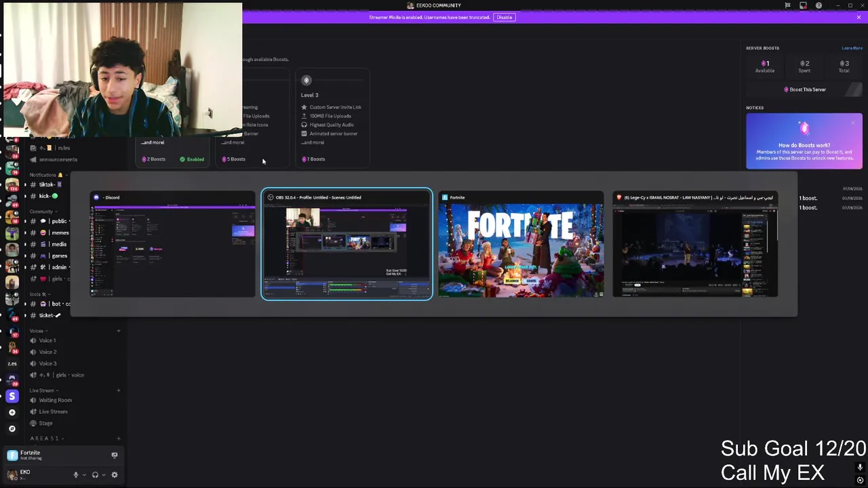Click the Spent boosts count
Screen dimensions: 868x488
pyautogui.click(x=804, y=66)
